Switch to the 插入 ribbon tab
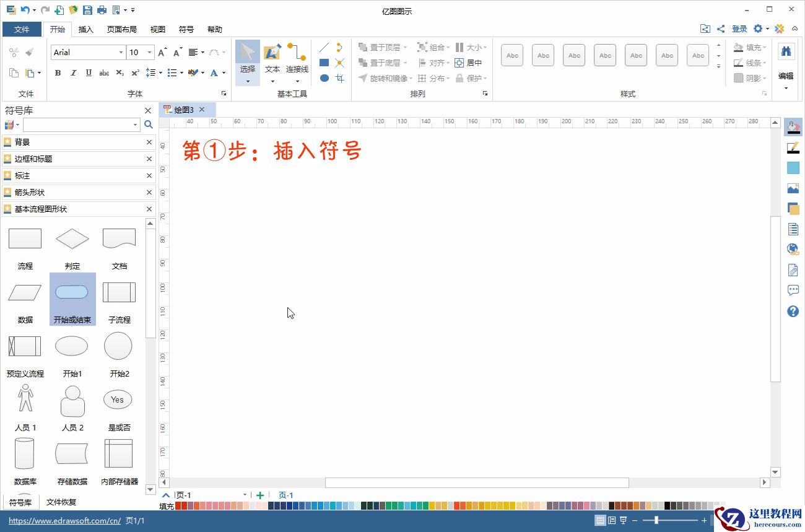 pos(86,29)
